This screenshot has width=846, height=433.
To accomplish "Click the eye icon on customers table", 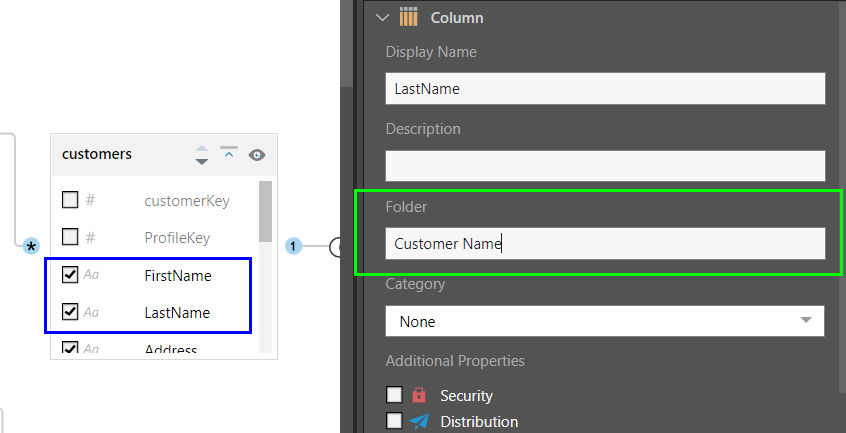I will tap(257, 155).
